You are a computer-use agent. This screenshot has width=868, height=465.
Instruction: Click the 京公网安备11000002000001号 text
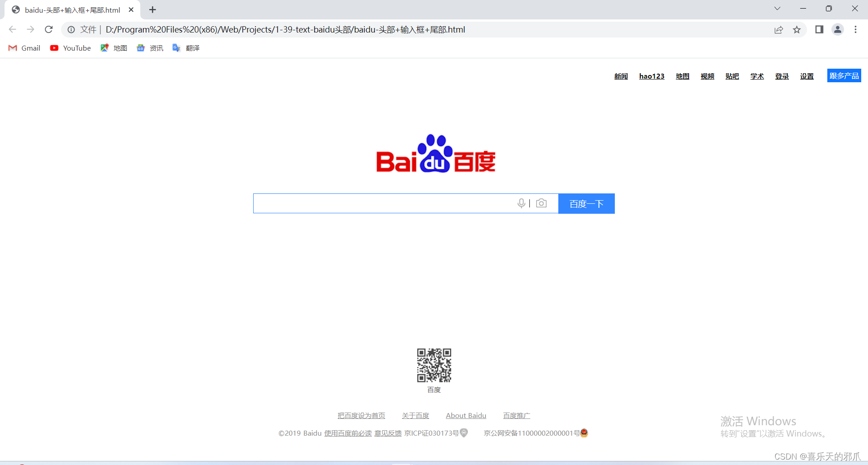[x=532, y=433]
